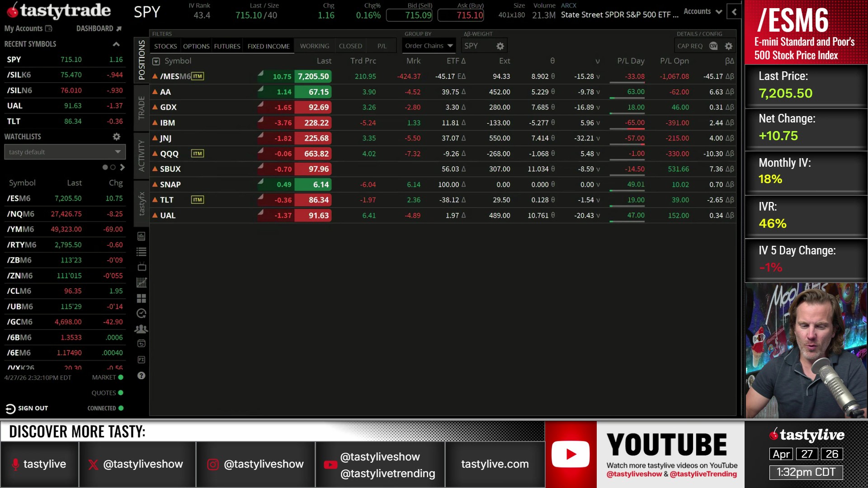Click the Bid (Sell) 715.09 button
868x488 pixels.
tap(410, 15)
